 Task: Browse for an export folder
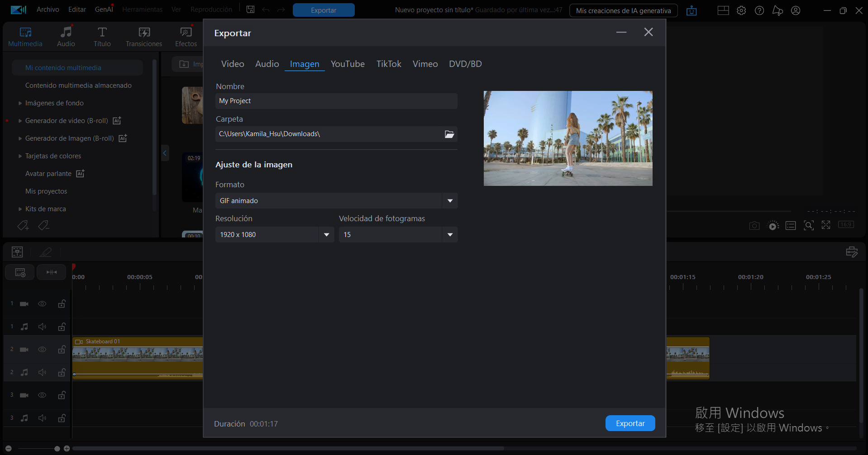point(449,134)
